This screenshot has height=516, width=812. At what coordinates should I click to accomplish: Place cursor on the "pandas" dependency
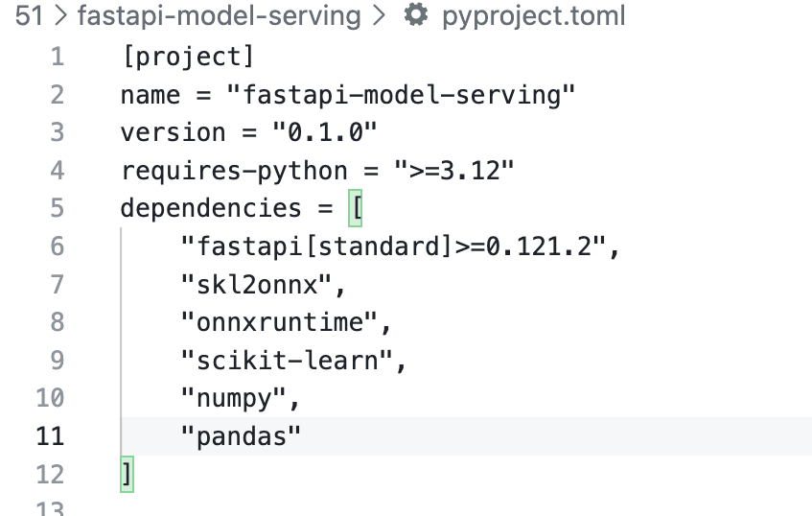click(x=241, y=436)
